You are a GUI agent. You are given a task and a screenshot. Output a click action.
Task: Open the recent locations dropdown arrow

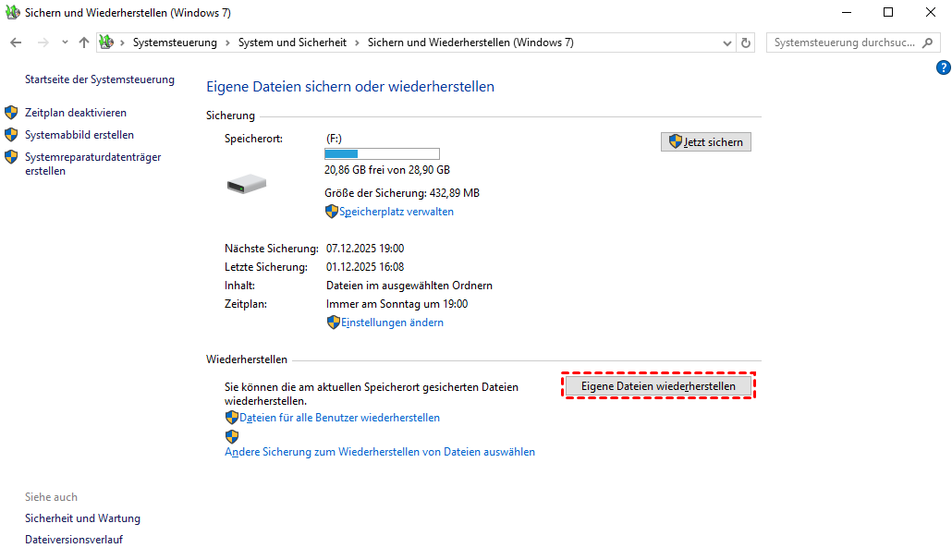pyautogui.click(x=65, y=43)
